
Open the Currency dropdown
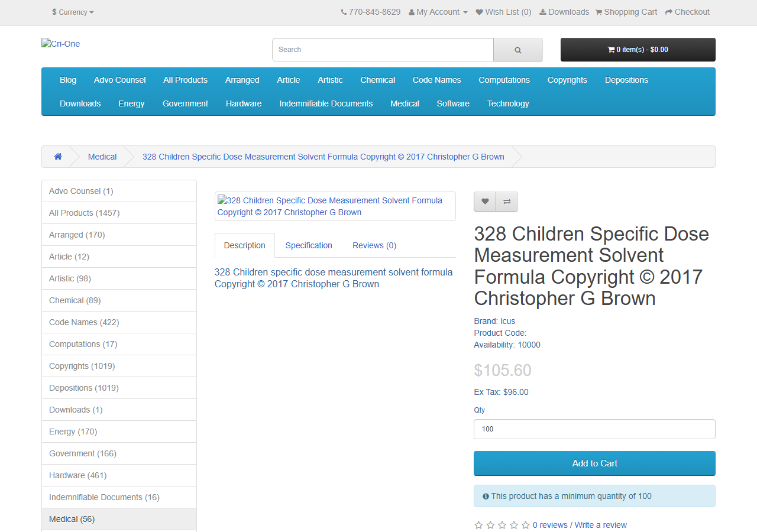tap(73, 12)
